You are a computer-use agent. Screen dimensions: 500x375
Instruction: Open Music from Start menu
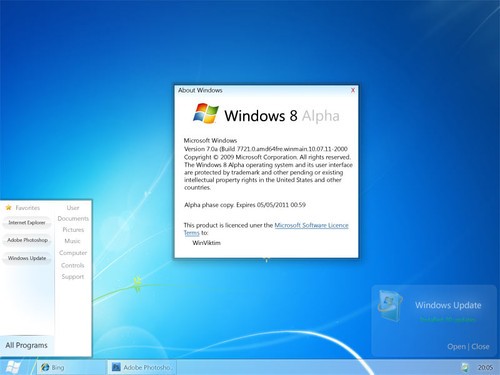72,241
